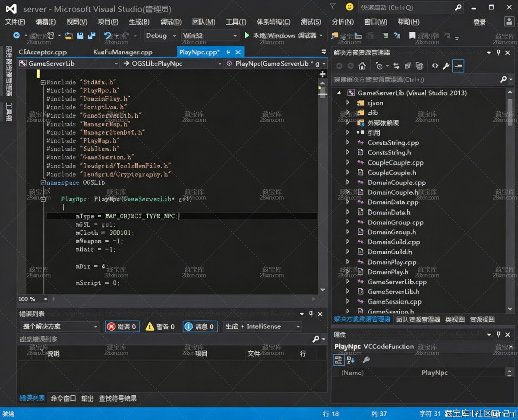The width and height of the screenshot is (518, 420).
Task: Toggle the 消息 0 messages filter
Action: 200,327
